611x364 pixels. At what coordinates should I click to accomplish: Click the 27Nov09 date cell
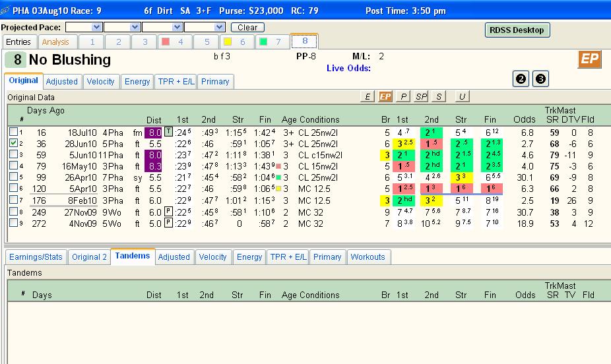coord(80,212)
